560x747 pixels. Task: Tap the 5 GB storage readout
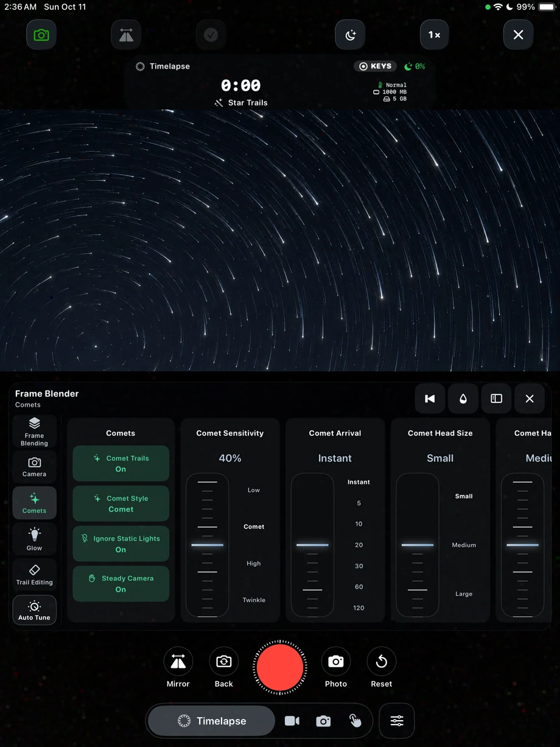coord(395,99)
